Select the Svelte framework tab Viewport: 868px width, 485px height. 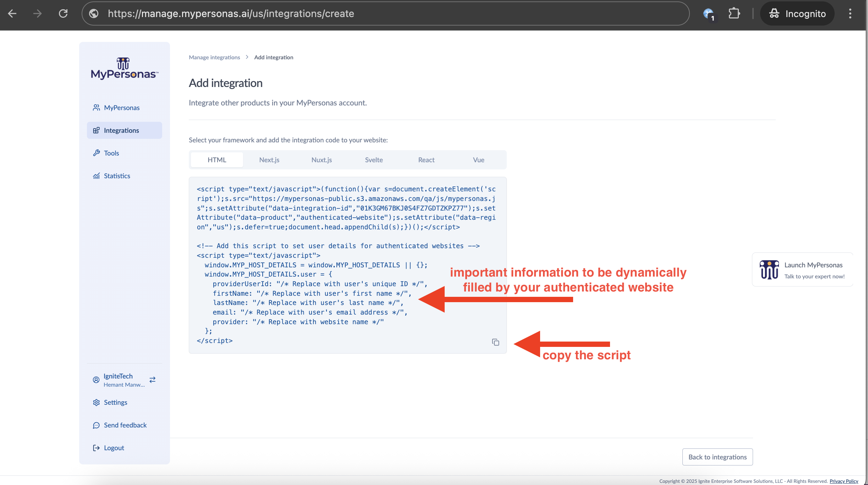click(374, 160)
